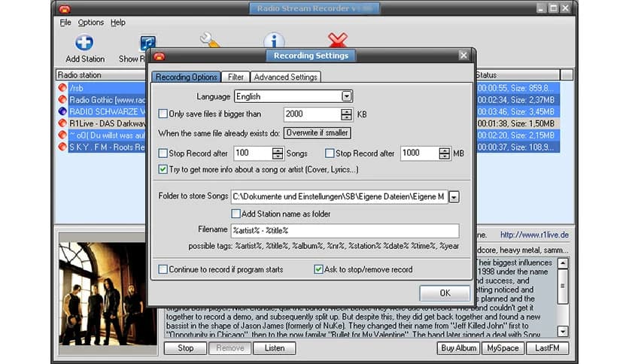Open the http://www.r1live.de link
This screenshot has height=364, width=629.
pyautogui.click(x=534, y=235)
